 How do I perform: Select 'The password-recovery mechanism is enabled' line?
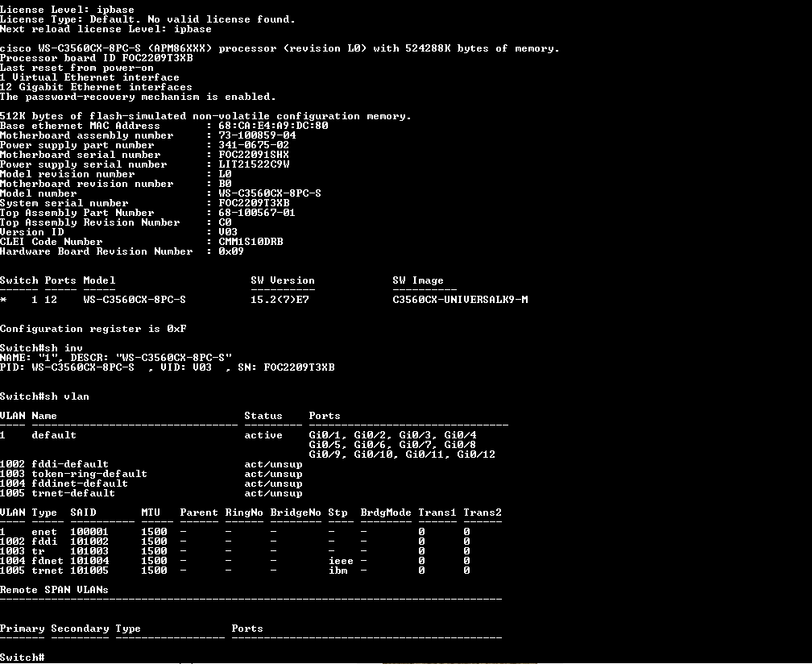[x=138, y=97]
